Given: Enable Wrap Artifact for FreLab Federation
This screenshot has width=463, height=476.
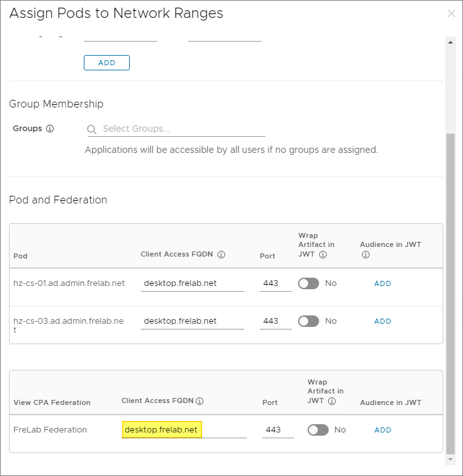Looking at the screenshot, I should click(318, 430).
